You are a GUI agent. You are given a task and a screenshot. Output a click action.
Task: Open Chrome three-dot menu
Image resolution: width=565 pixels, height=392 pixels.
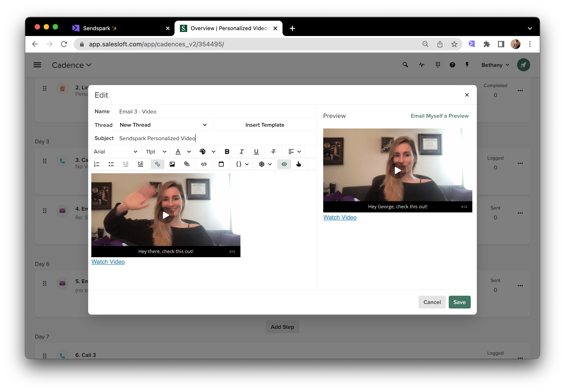click(x=530, y=44)
